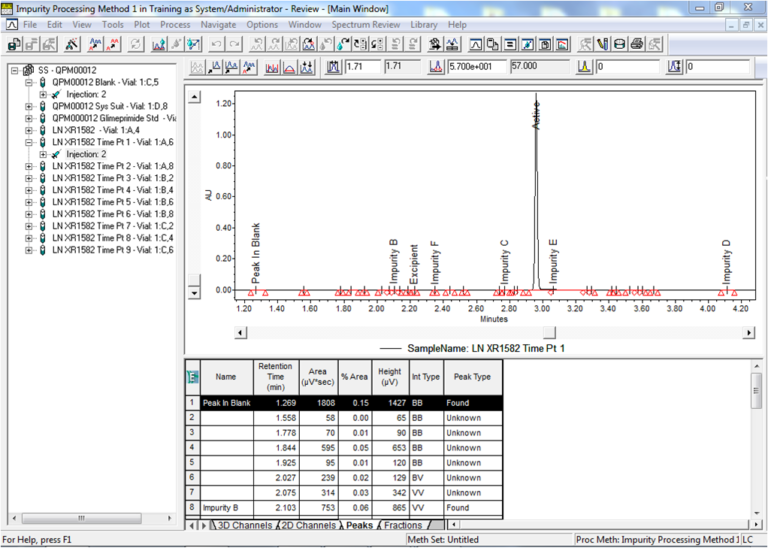Click the Peak Type column header
This screenshot has height=548, width=768.
(472, 377)
